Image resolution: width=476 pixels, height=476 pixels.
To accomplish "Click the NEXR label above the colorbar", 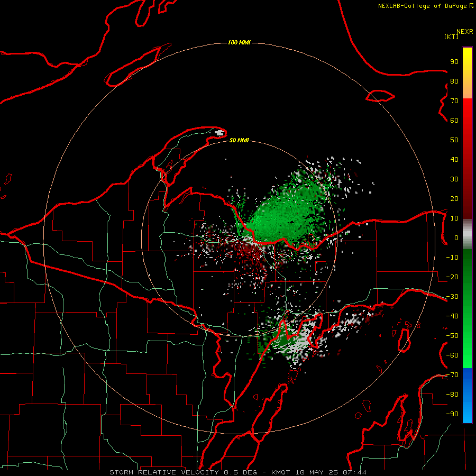I will [x=465, y=32].
